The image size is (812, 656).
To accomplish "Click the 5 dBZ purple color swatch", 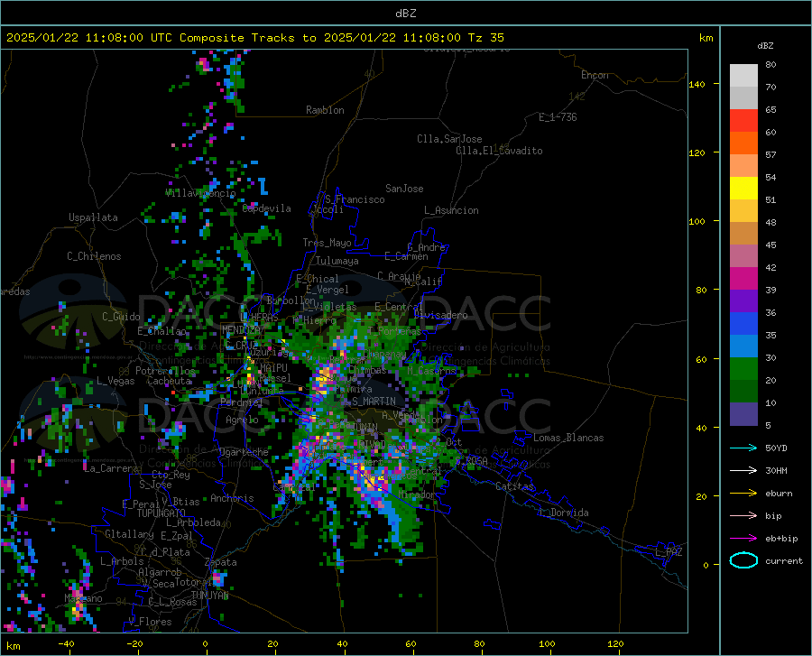I will click(x=743, y=414).
